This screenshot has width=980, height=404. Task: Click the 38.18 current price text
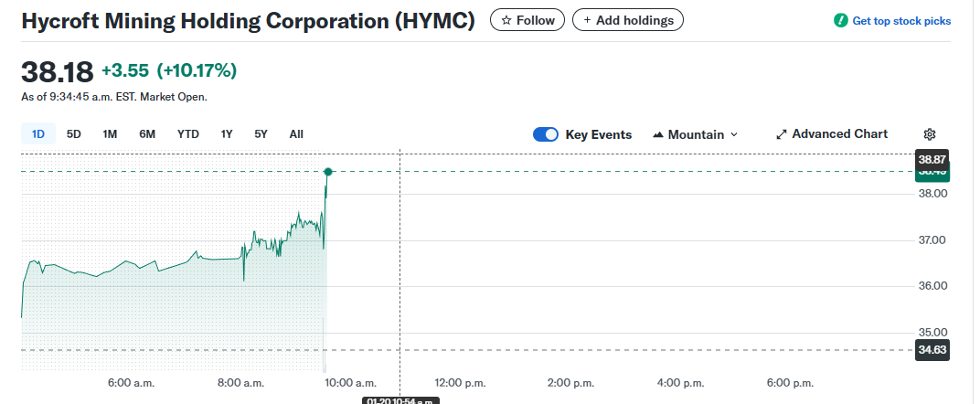[x=58, y=72]
